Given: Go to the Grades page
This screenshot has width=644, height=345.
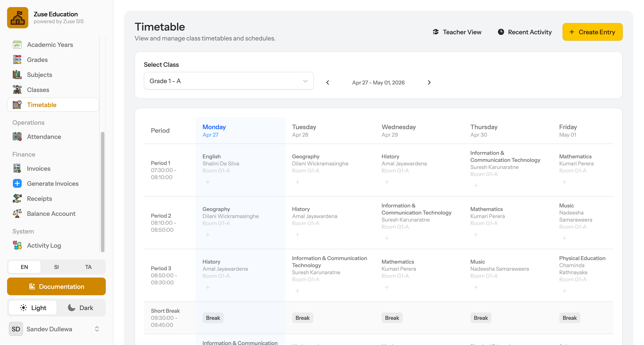Looking at the screenshot, I should click(53, 60).
